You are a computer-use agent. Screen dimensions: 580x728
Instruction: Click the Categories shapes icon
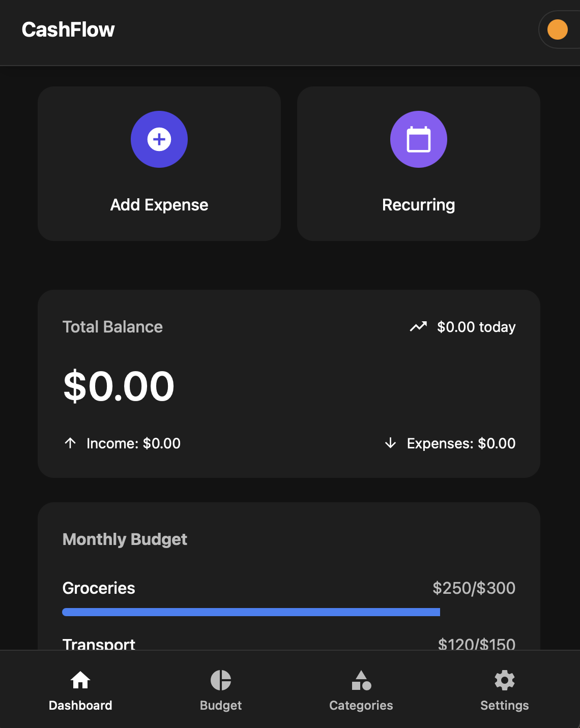pyautogui.click(x=361, y=680)
